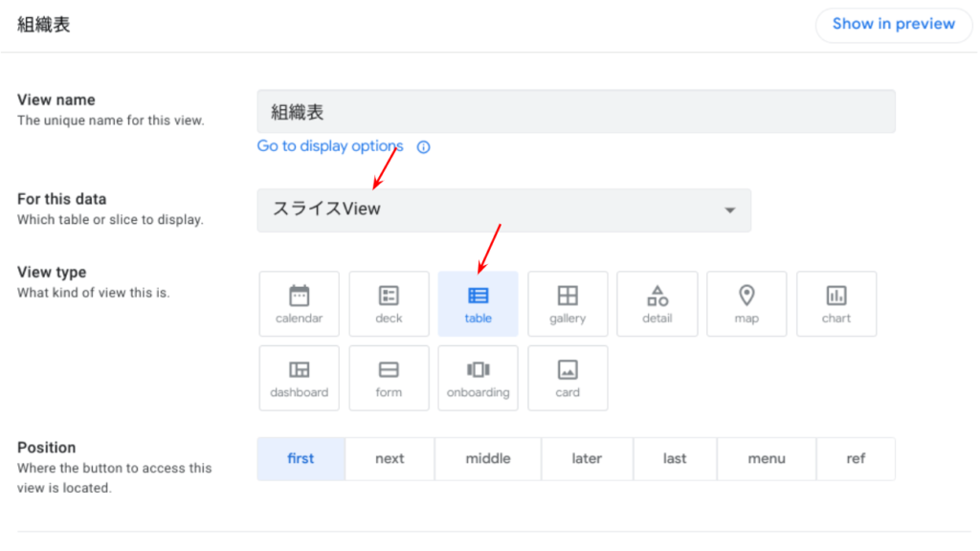Select the calendar view type
The width and height of the screenshot is (980, 551).
pyautogui.click(x=299, y=304)
